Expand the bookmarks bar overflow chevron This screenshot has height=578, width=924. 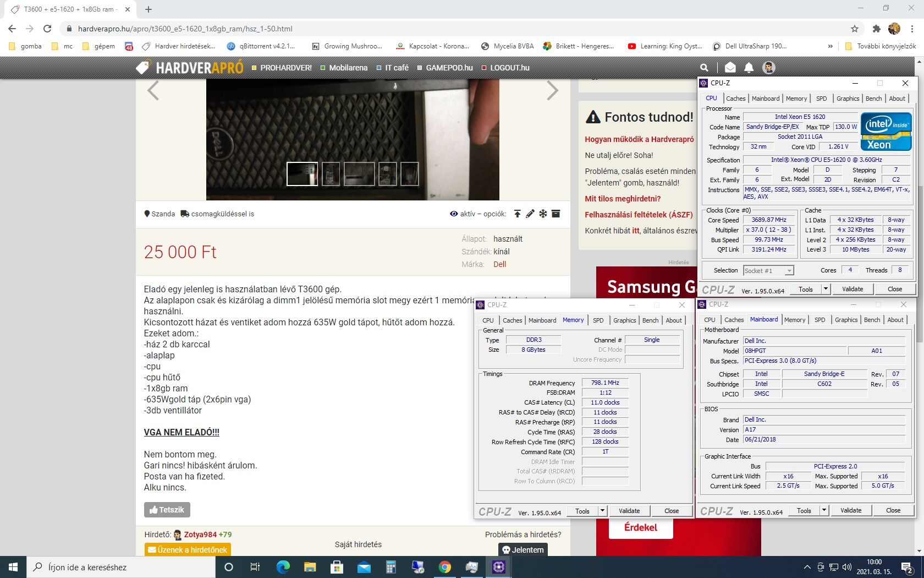tap(830, 46)
